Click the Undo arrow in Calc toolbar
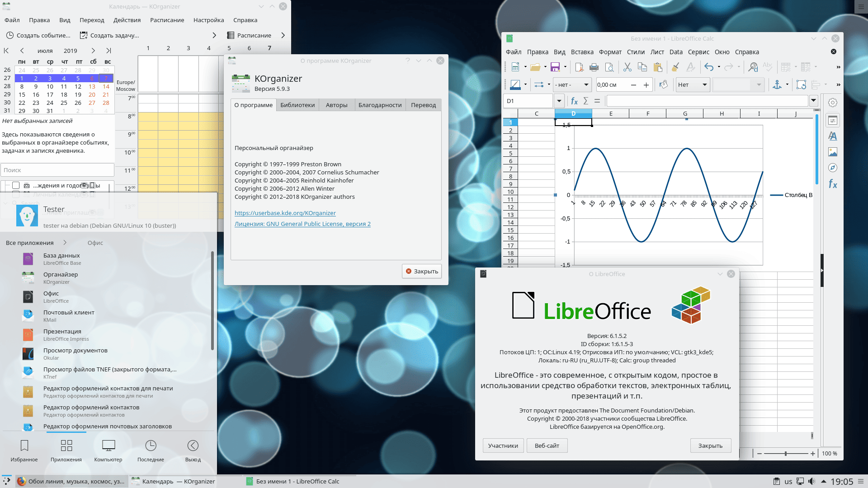Image resolution: width=868 pixels, height=488 pixels. coord(708,67)
